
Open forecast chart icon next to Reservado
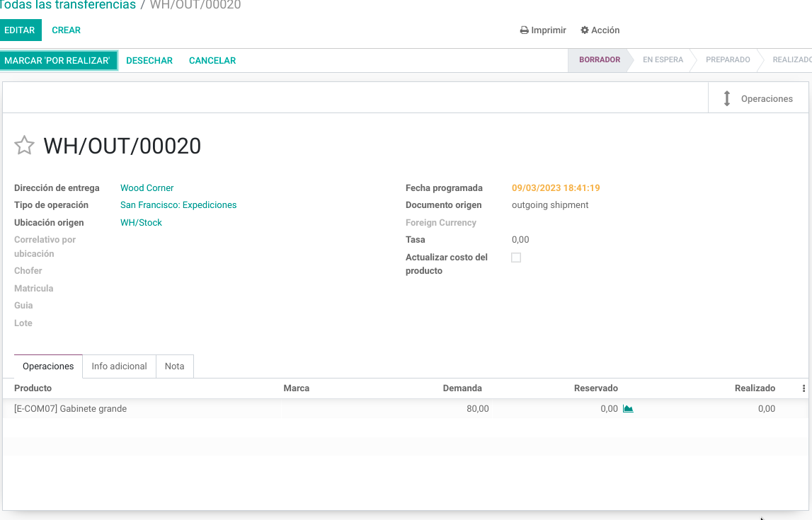pos(628,409)
